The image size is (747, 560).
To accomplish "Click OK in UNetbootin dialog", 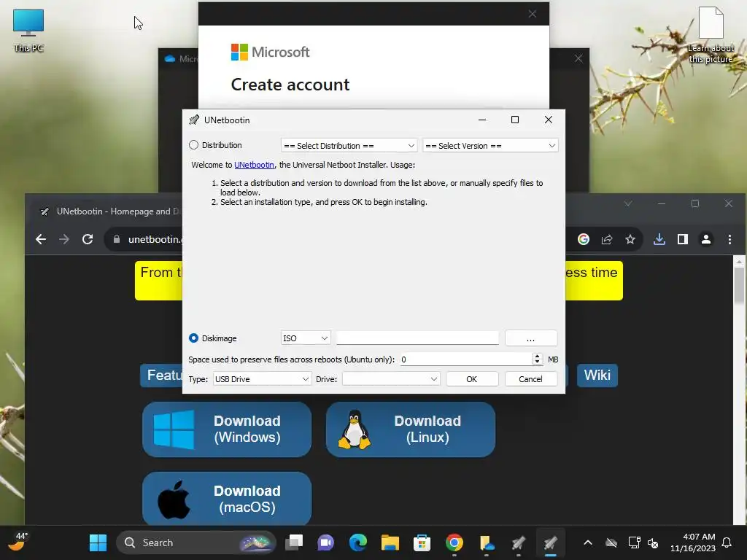I will coord(472,379).
